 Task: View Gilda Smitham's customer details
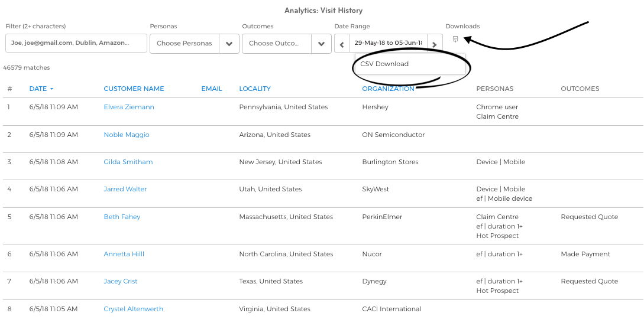[128, 162]
